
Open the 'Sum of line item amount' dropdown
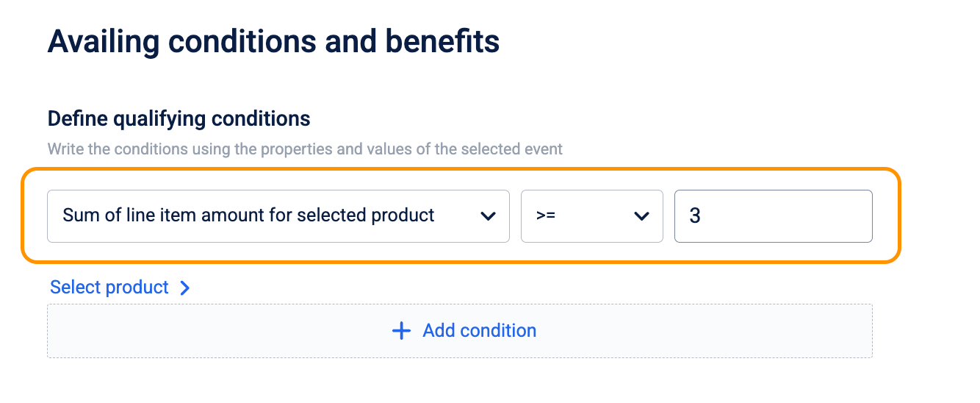coord(278,216)
